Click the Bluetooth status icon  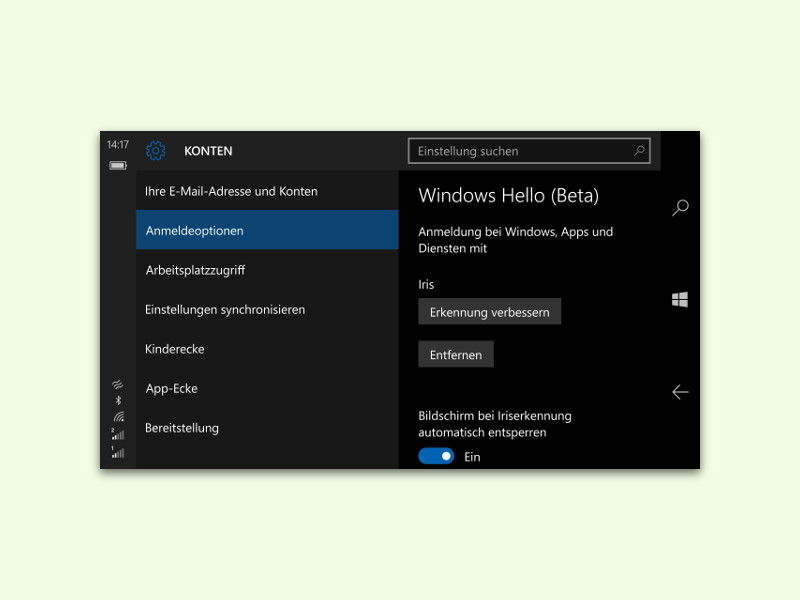pyautogui.click(x=118, y=401)
